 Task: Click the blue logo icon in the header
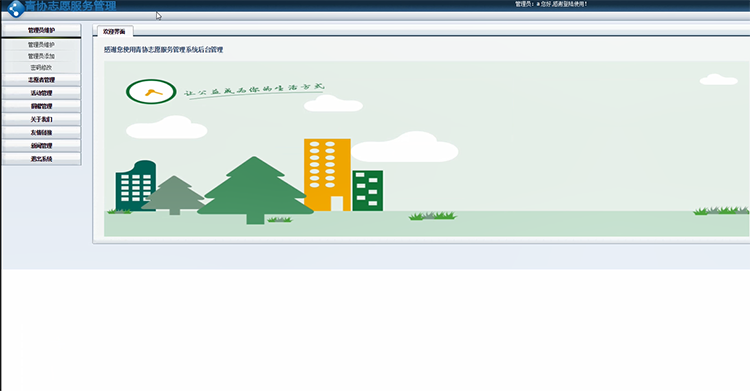pyautogui.click(x=16, y=9)
